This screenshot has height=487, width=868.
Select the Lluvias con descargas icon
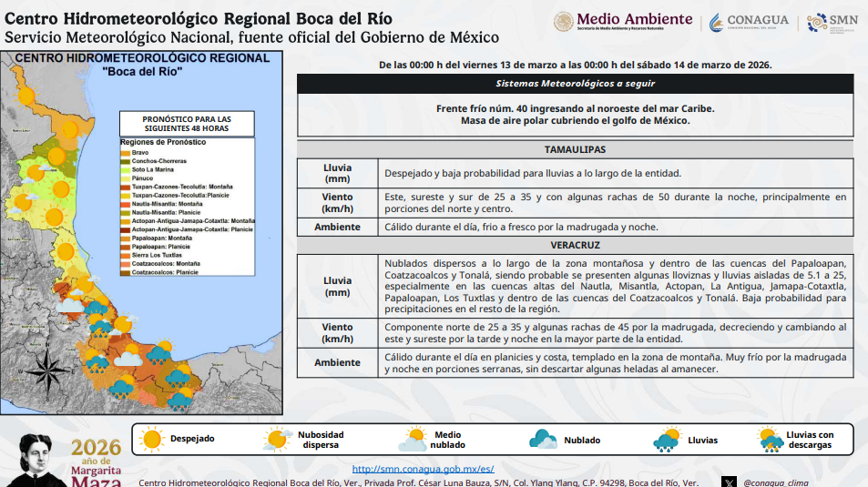pyautogui.click(x=772, y=440)
